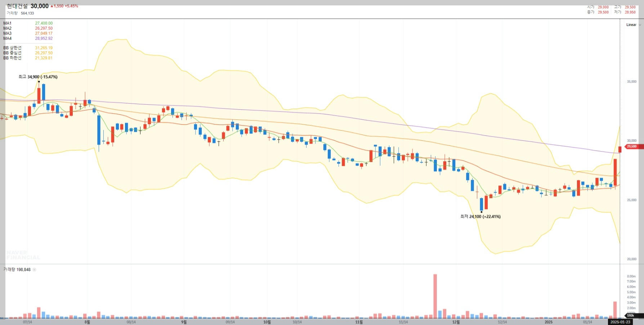Click the 5.00m volume axis label
This screenshot has width=644, height=325.
click(631, 292)
